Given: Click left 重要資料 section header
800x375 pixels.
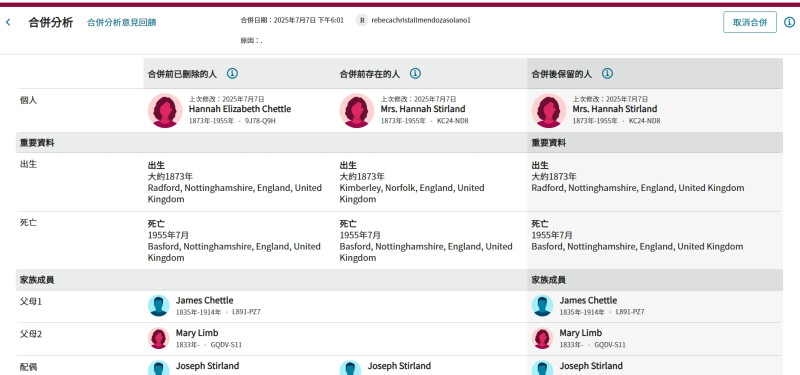Looking at the screenshot, I should point(37,143).
